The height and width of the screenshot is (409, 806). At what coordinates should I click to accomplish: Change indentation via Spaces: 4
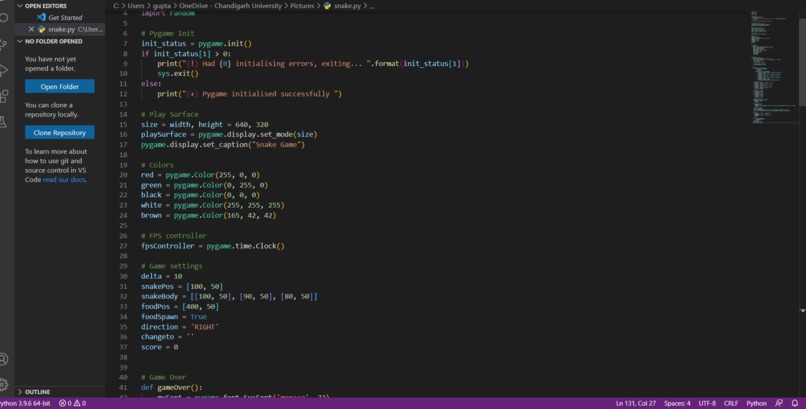tap(677, 403)
